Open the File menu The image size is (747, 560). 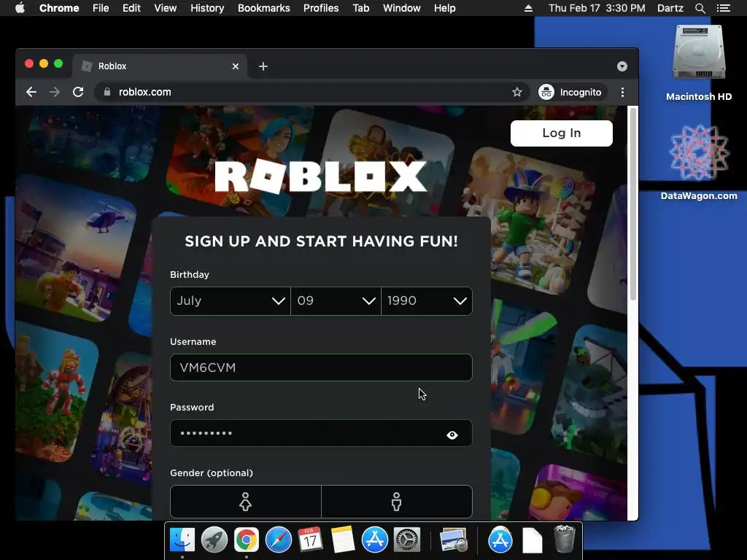[101, 8]
